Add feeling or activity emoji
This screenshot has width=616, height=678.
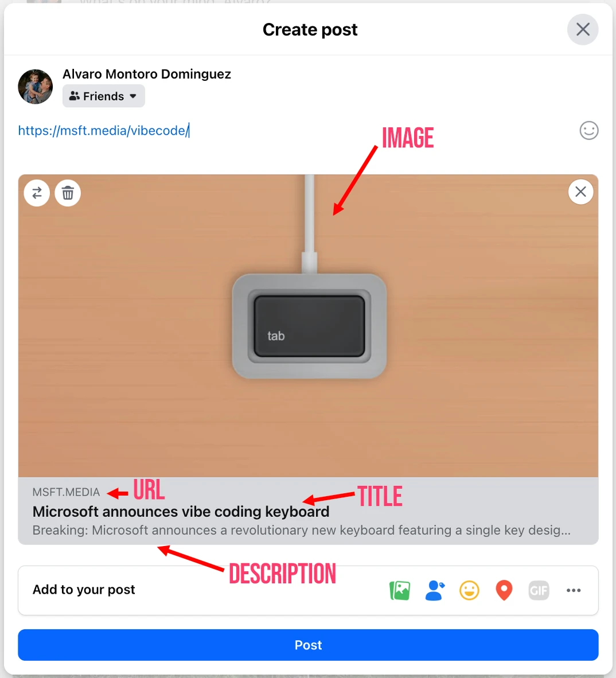[469, 590]
